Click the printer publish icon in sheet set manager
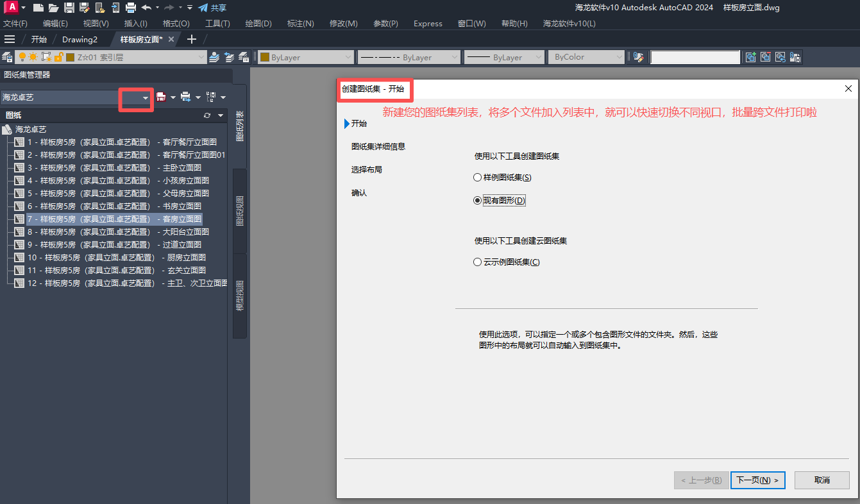 tap(185, 97)
